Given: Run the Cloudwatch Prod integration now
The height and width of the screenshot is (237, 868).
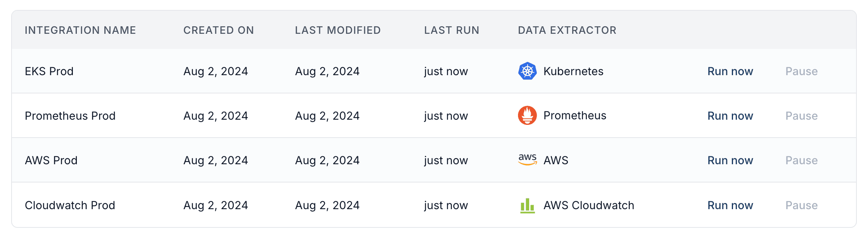Looking at the screenshot, I should (730, 205).
